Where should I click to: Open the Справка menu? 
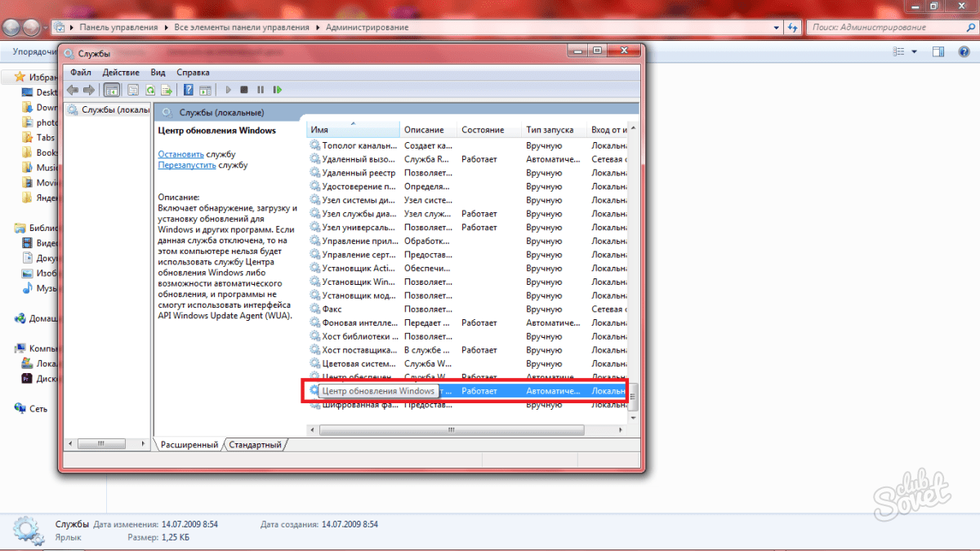click(x=193, y=73)
